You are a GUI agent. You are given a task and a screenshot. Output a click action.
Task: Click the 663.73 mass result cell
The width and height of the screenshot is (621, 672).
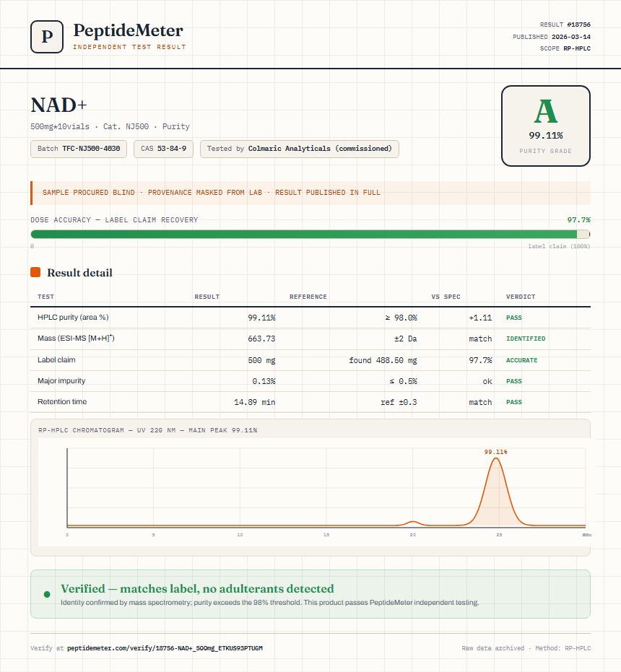coord(261,339)
